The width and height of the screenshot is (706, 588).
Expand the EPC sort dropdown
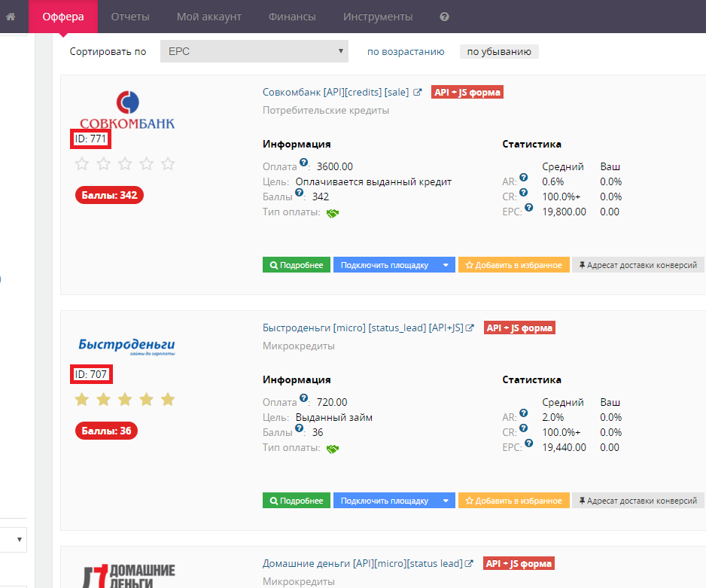(254, 51)
